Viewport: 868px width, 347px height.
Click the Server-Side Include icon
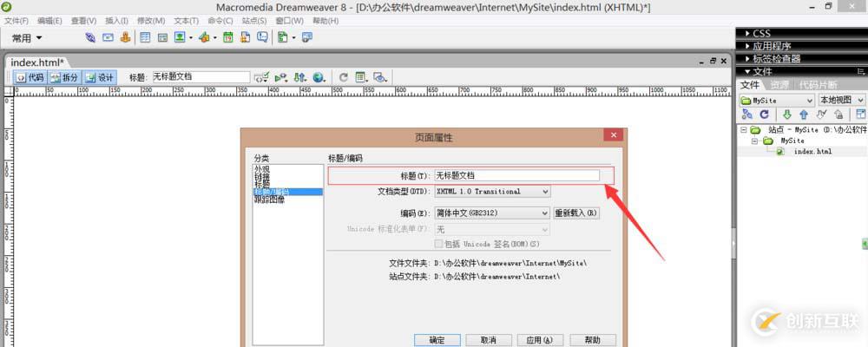(x=246, y=37)
